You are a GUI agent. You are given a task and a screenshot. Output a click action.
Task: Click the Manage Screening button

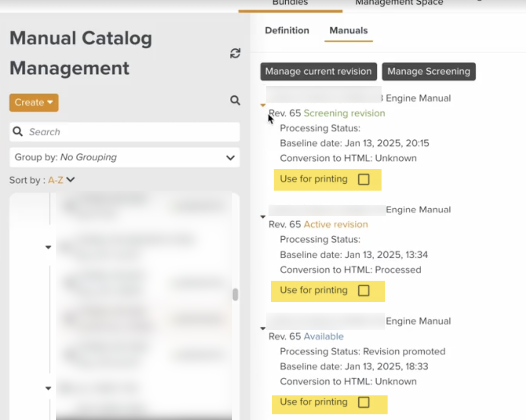click(x=428, y=72)
